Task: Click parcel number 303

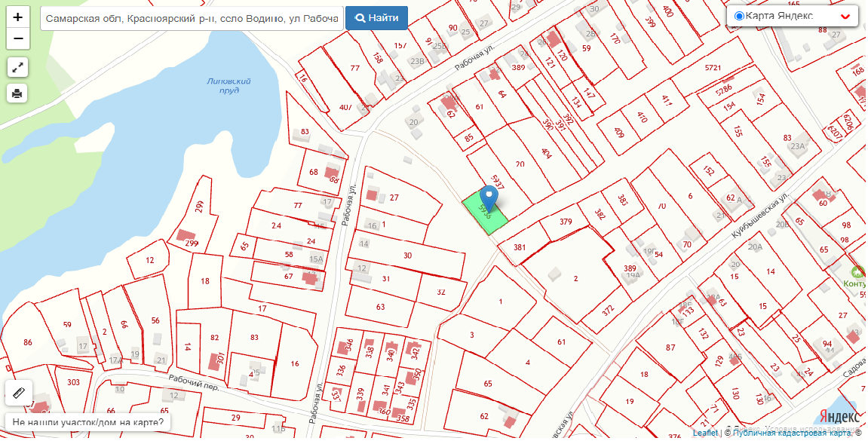Action: tap(73, 382)
